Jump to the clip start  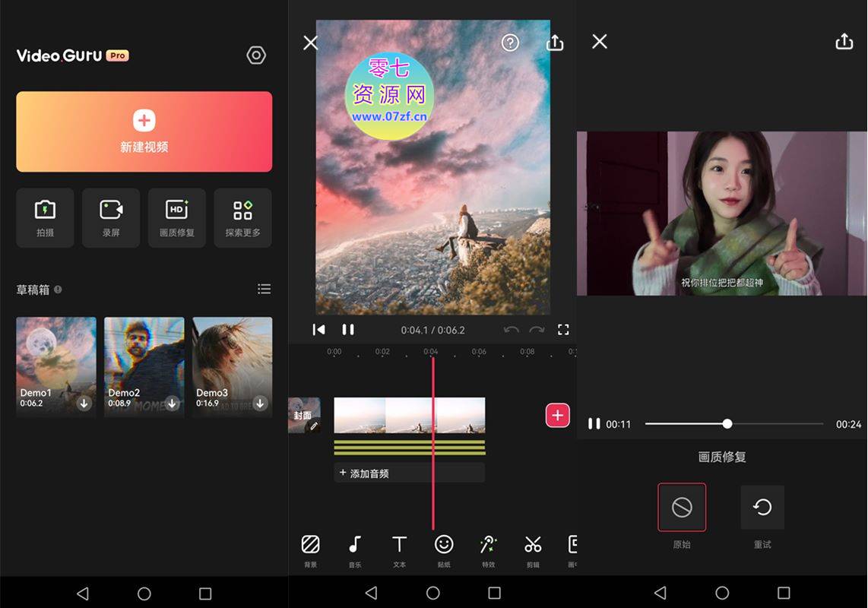pyautogui.click(x=319, y=330)
